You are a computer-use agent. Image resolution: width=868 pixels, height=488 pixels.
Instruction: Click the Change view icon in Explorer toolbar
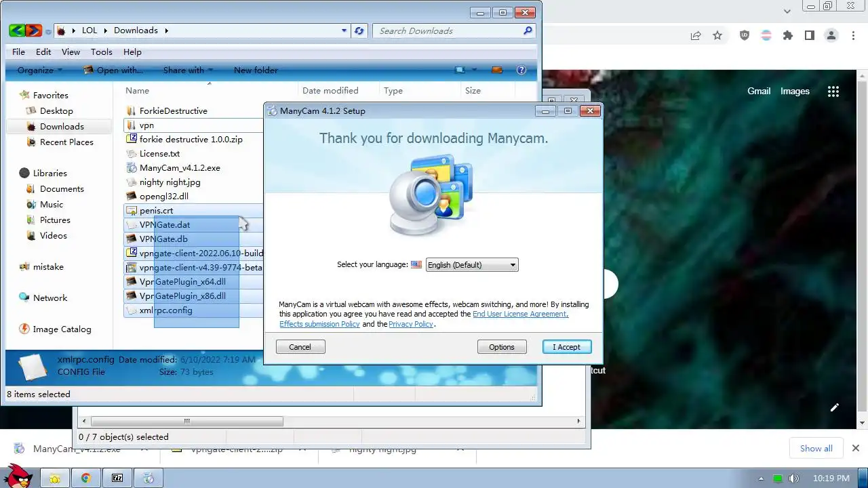pyautogui.click(x=460, y=70)
